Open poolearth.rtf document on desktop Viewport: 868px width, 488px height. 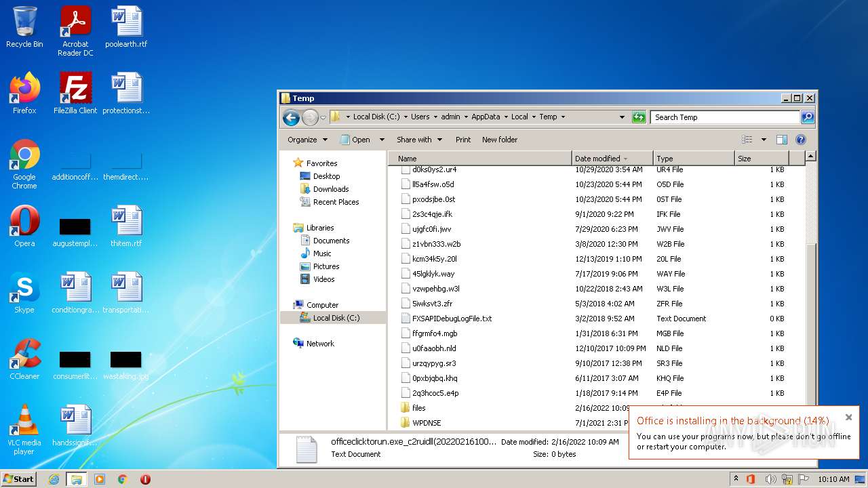click(x=126, y=27)
